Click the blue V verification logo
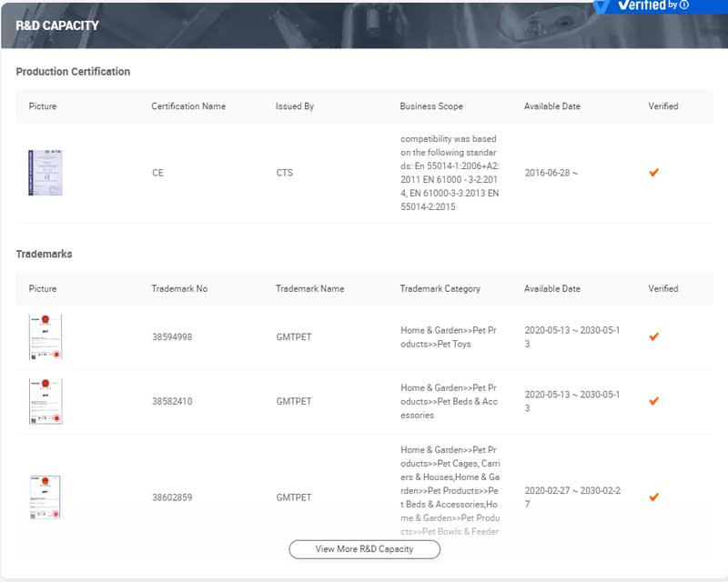 point(602,6)
